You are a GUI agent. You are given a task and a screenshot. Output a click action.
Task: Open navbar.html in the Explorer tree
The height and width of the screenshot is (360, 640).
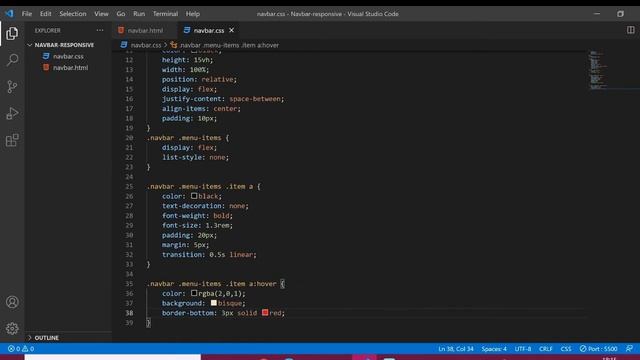click(70, 68)
